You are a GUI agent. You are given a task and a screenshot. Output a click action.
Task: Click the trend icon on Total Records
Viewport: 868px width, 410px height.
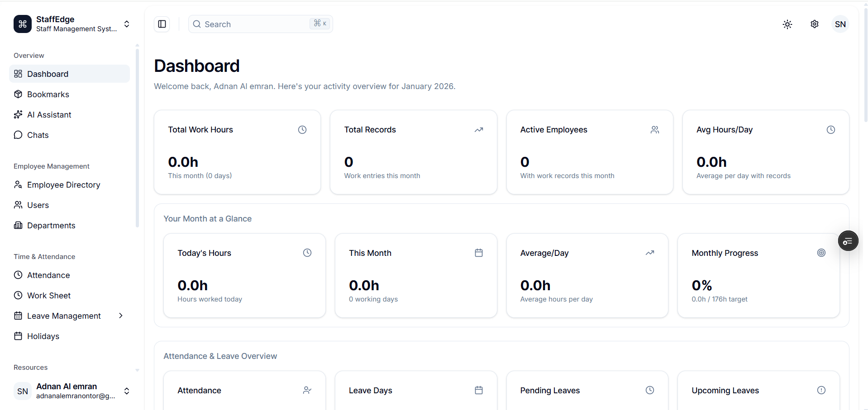tap(479, 130)
